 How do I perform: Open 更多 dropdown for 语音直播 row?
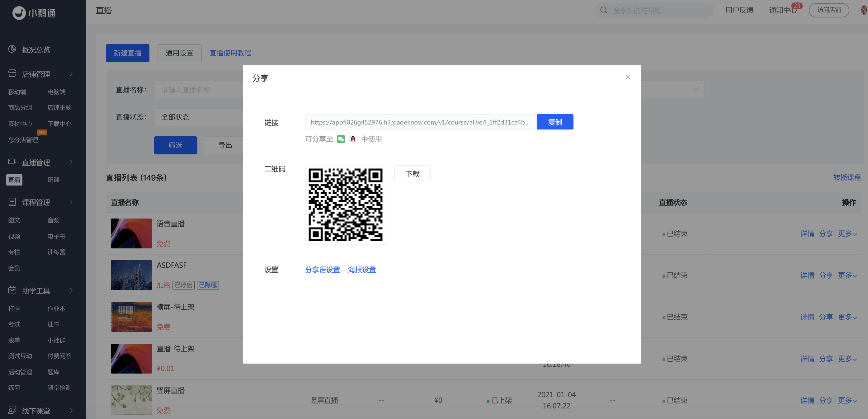(x=847, y=233)
